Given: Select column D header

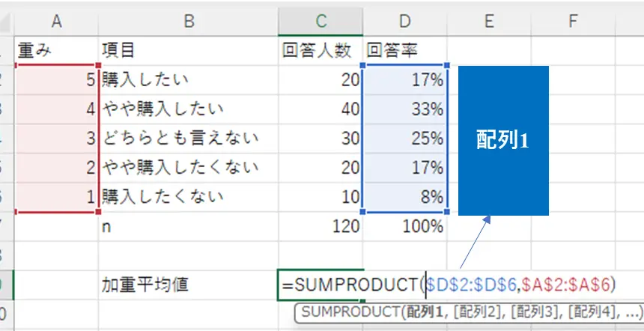Looking at the screenshot, I should (x=405, y=21).
